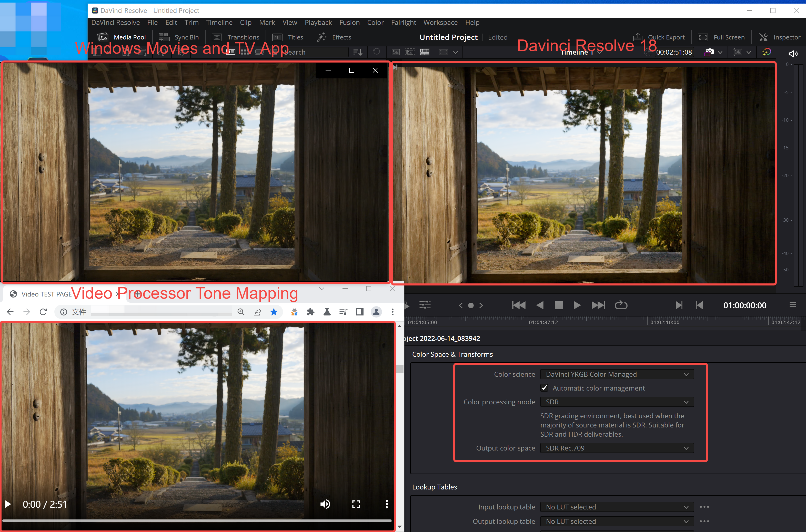Open the viewer options hamburger menu
Screen dimensions: 806x532
(x=793, y=305)
